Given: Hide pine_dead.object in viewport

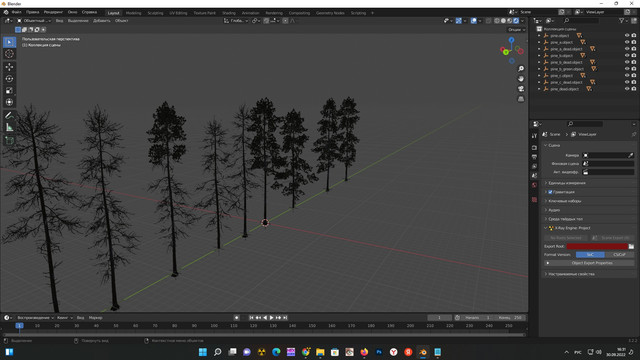Looking at the screenshot, I should (x=627, y=89).
